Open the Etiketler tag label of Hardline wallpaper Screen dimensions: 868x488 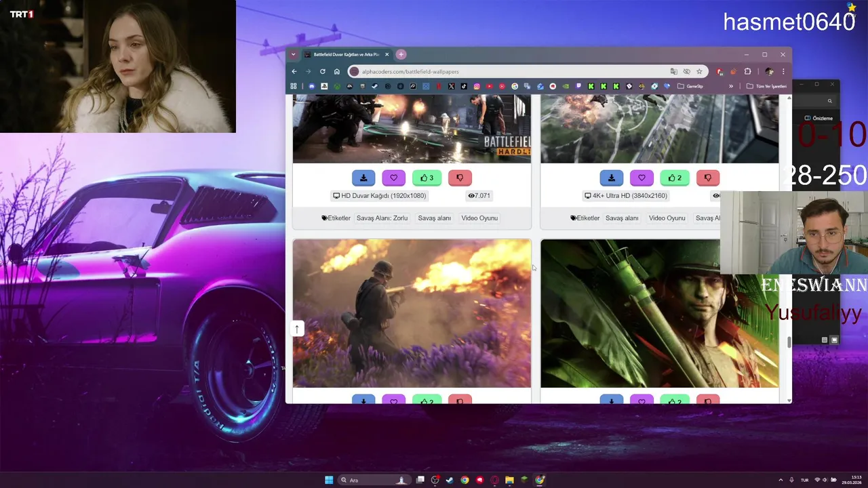click(336, 218)
